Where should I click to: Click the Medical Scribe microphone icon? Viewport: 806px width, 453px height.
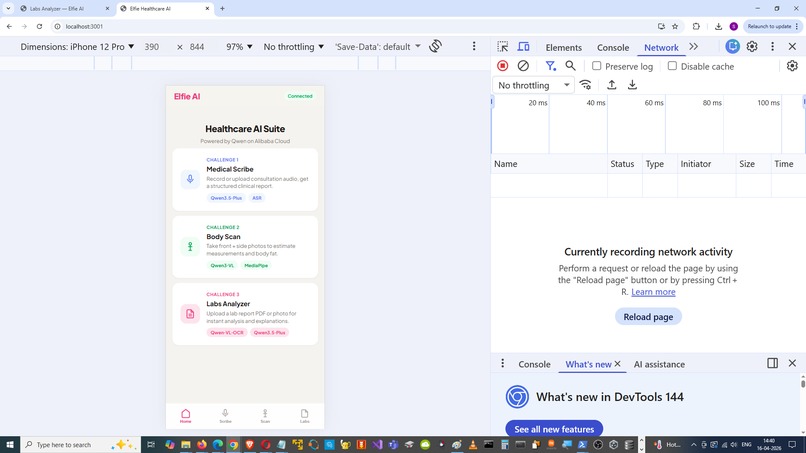190,179
